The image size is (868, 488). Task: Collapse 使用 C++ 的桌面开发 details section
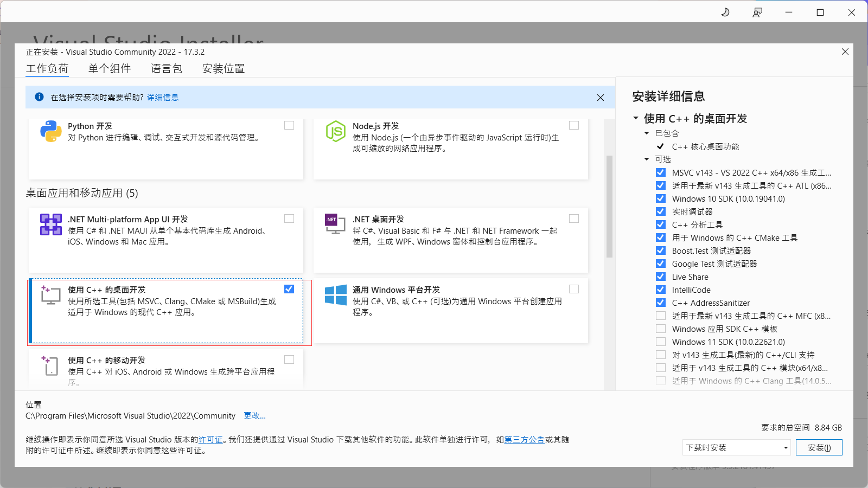(x=636, y=118)
